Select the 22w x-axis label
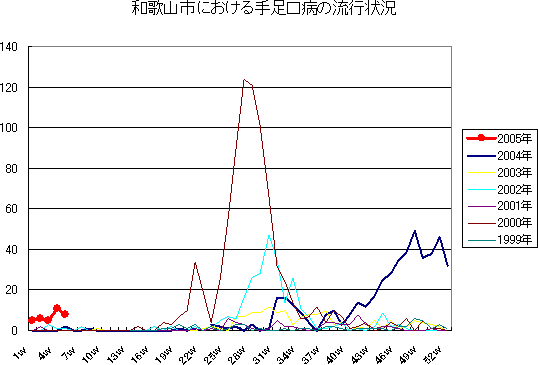 click(x=187, y=355)
